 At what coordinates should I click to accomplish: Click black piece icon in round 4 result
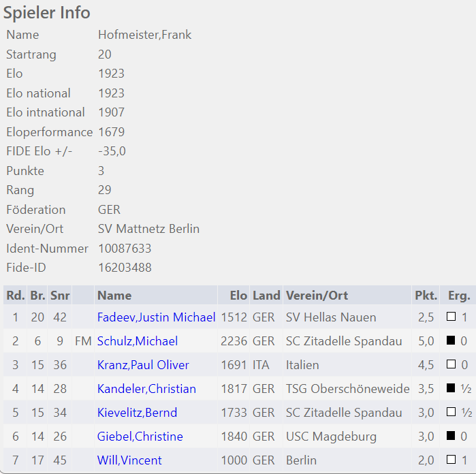(x=451, y=388)
